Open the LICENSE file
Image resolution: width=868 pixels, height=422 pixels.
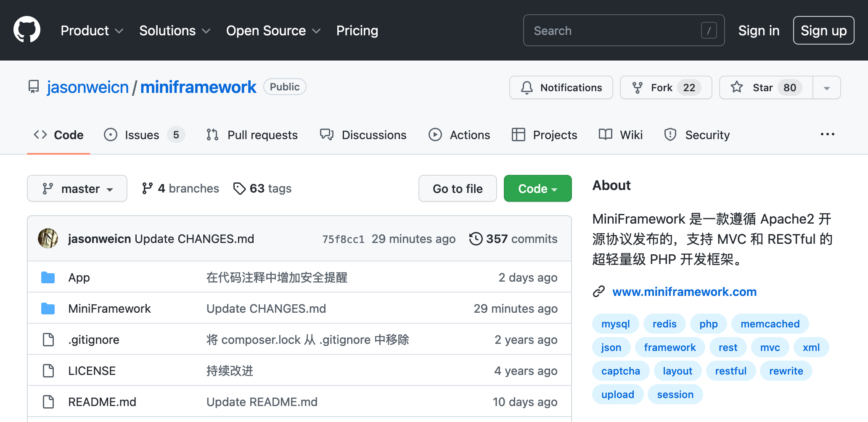coord(92,371)
